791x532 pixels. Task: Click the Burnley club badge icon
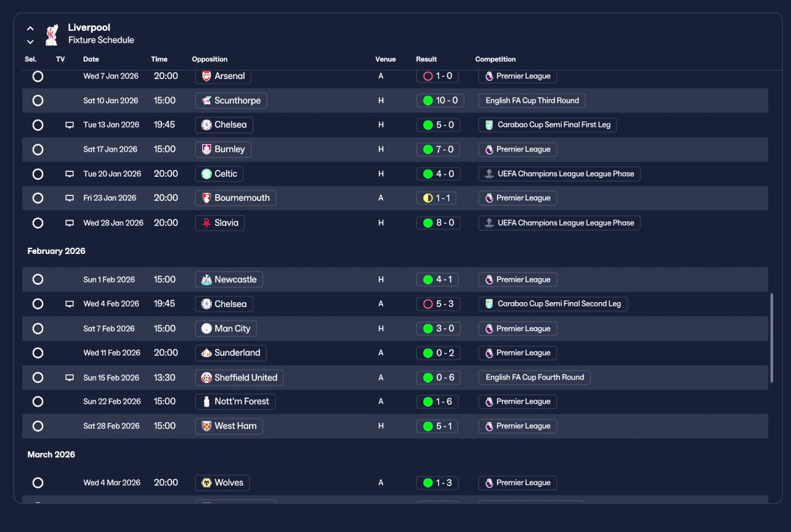206,150
